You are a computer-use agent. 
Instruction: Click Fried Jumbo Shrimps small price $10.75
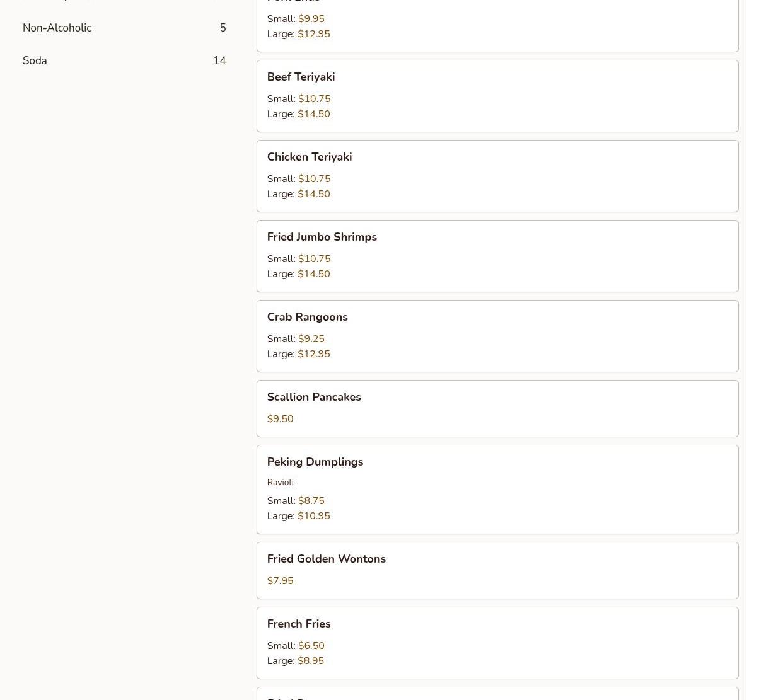pos(314,259)
